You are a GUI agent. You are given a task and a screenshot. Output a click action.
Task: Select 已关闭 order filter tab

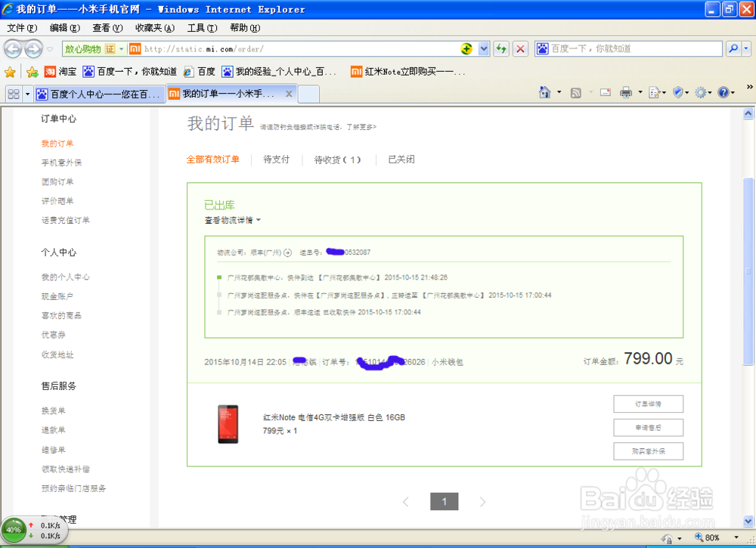click(x=401, y=159)
